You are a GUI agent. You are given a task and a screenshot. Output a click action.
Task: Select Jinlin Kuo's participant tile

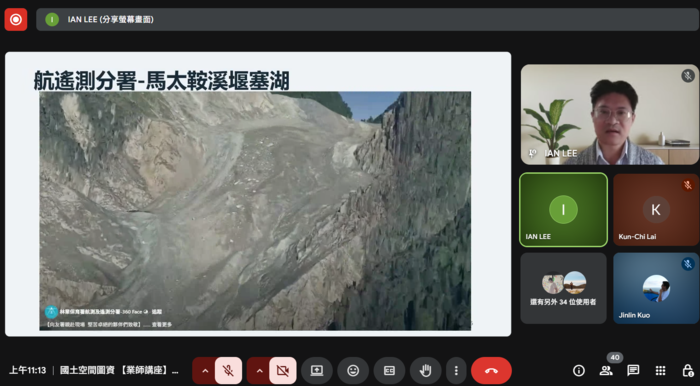(656, 288)
